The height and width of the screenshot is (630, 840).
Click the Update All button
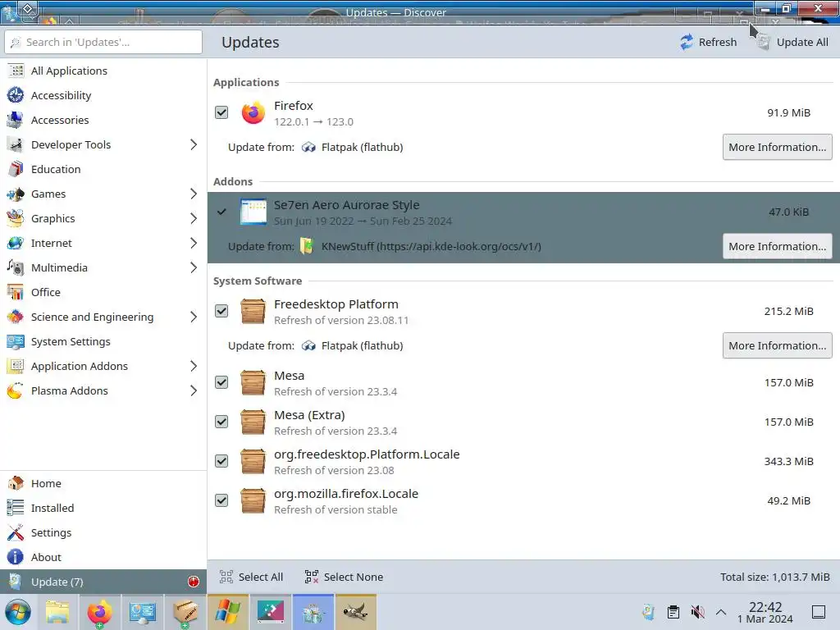click(793, 42)
